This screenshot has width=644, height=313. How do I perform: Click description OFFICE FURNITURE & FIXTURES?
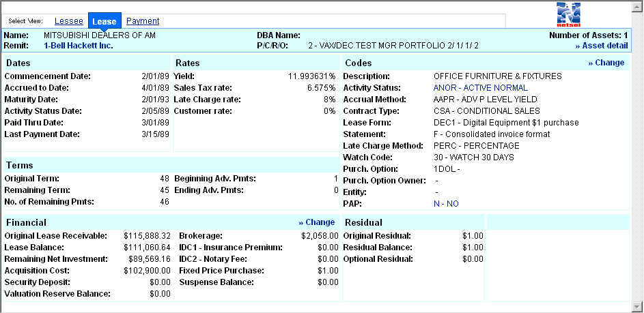point(497,76)
